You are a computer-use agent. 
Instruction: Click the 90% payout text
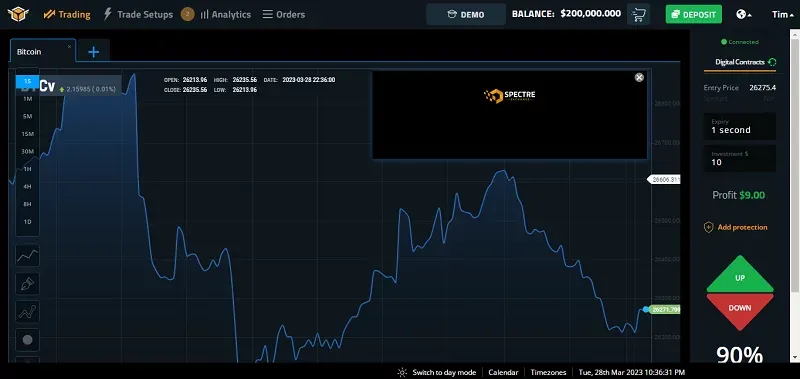click(x=740, y=355)
